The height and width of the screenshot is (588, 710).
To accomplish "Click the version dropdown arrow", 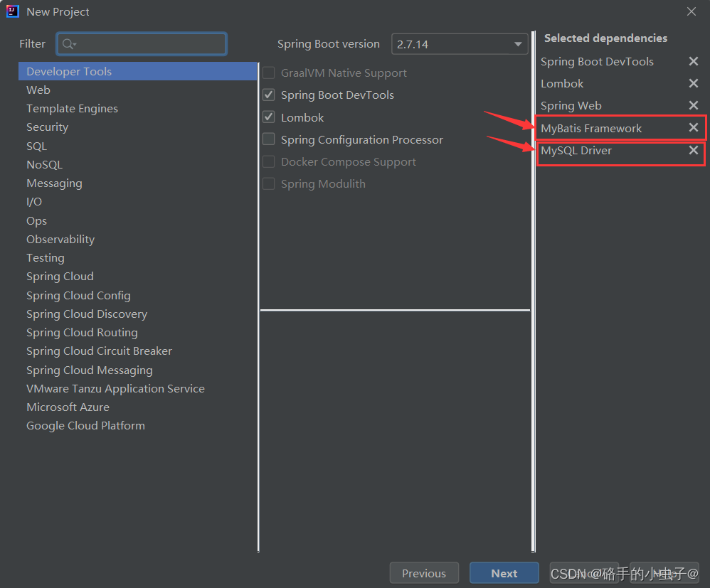I will [x=519, y=43].
